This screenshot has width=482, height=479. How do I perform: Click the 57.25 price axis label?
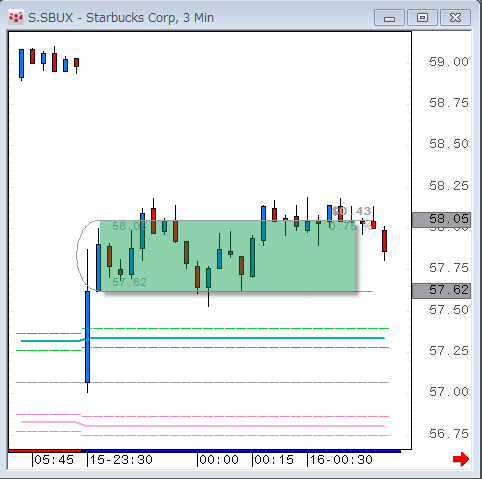pos(449,351)
